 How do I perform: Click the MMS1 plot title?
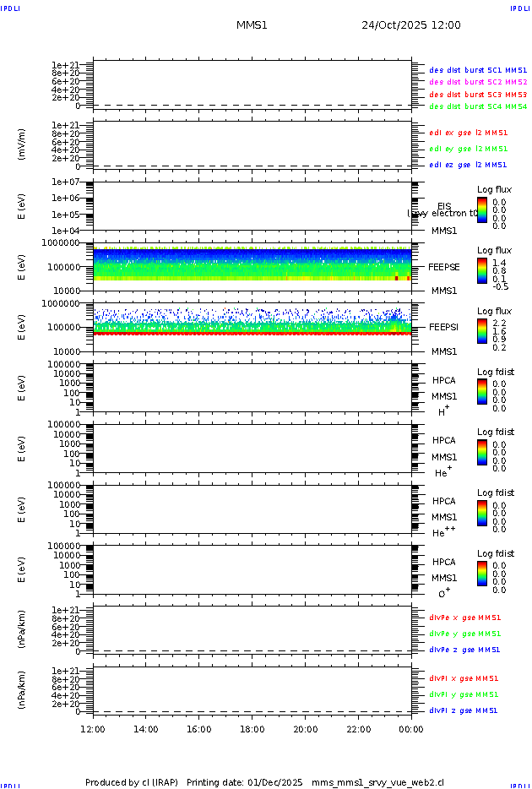(252, 25)
